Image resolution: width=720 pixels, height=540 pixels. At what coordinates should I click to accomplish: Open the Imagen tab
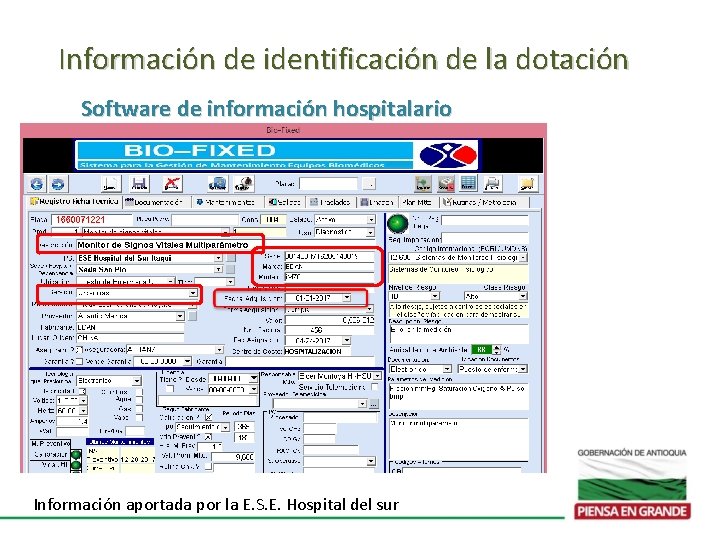pyautogui.click(x=377, y=202)
